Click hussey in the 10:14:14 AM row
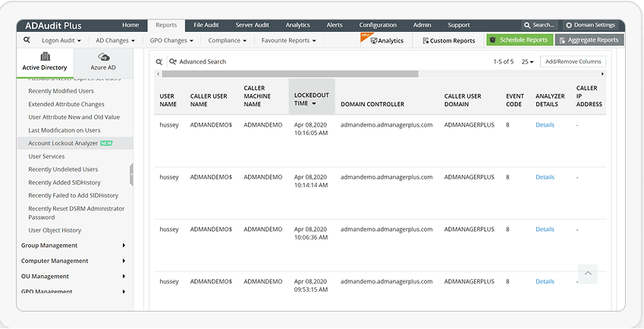Screen dimensions: 644x329 [169, 177]
